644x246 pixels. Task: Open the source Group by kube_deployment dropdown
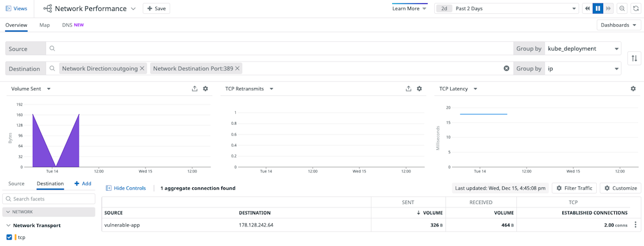pos(584,49)
